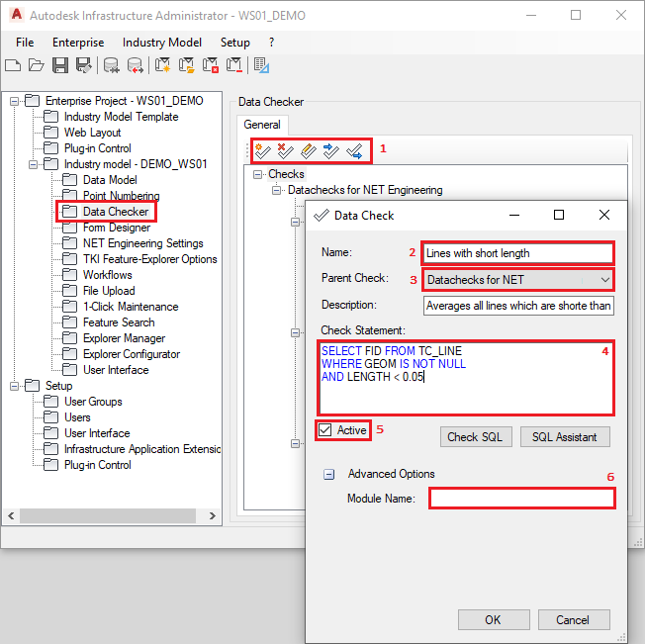The width and height of the screenshot is (645, 644).
Task: Open the ? help menu
Action: (271, 43)
